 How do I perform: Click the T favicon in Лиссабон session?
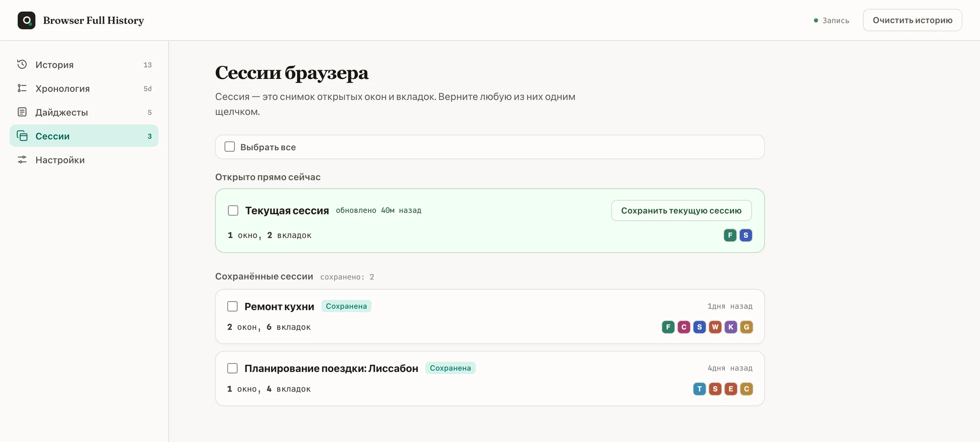click(x=700, y=389)
